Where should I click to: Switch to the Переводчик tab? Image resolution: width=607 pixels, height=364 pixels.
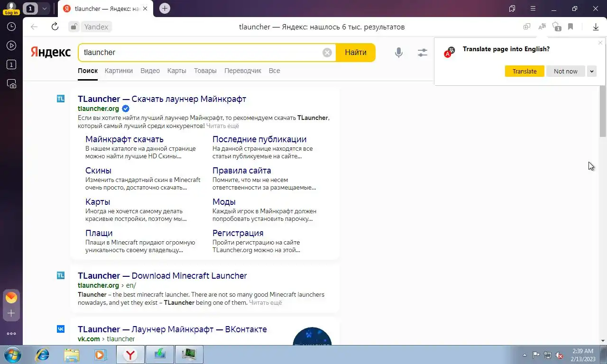click(x=243, y=71)
